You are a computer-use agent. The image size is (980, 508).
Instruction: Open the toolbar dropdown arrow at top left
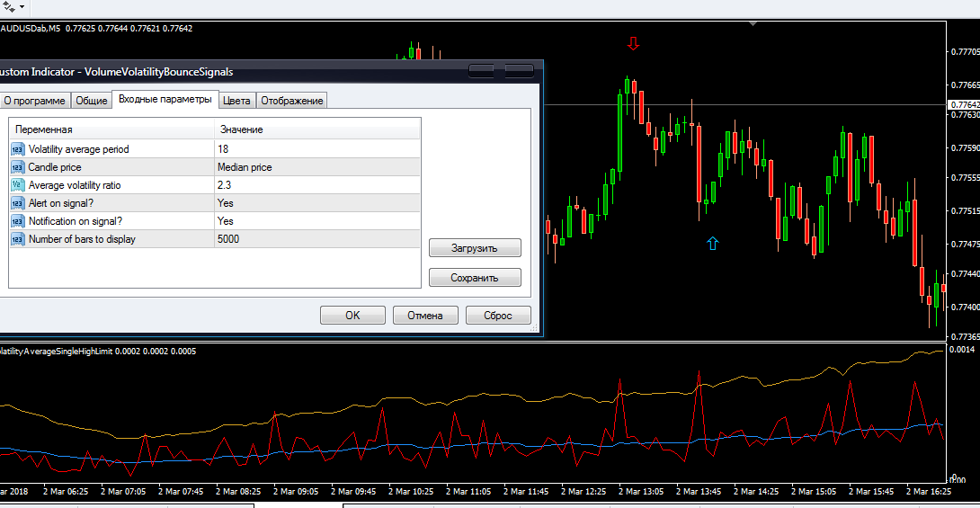22,7
